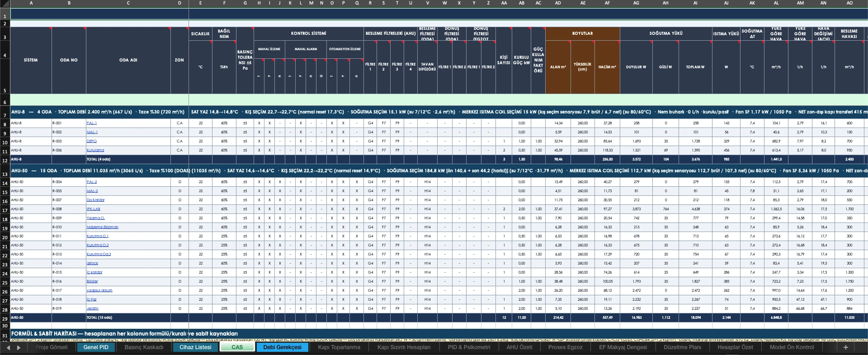Follow the PAL-1 room link
The image size is (868, 355).
pyautogui.click(x=92, y=123)
